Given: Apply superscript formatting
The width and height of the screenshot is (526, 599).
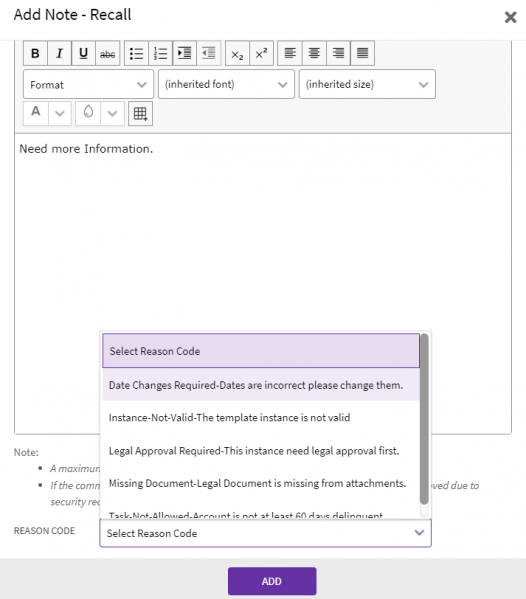Looking at the screenshot, I should pyautogui.click(x=261, y=53).
